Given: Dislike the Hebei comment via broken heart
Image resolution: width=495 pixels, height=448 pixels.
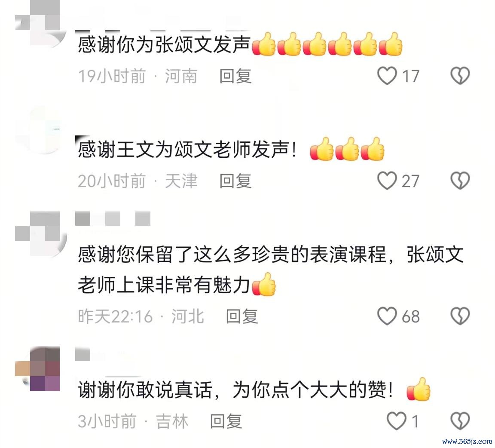Looking at the screenshot, I should (460, 316).
